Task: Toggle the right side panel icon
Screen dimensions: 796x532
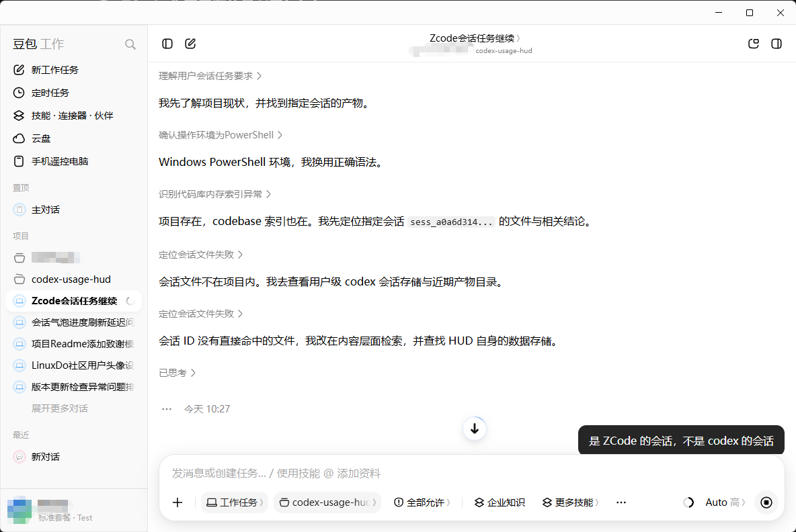Action: [777, 44]
